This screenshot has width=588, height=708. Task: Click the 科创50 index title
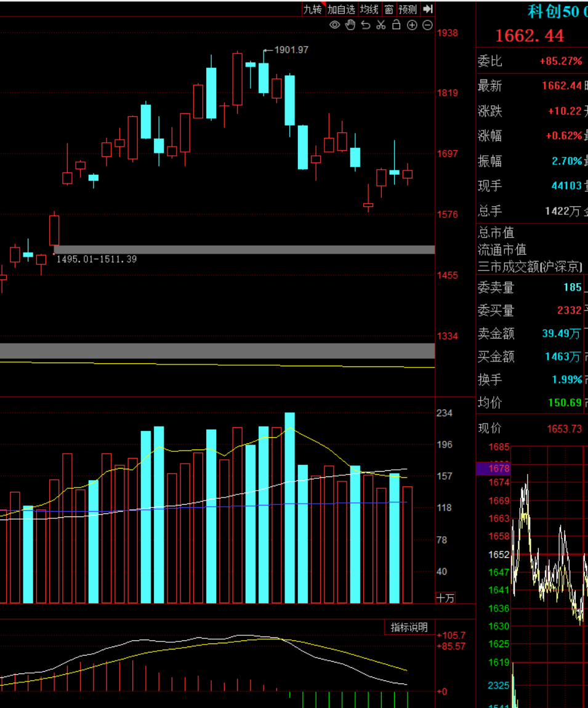(554, 12)
